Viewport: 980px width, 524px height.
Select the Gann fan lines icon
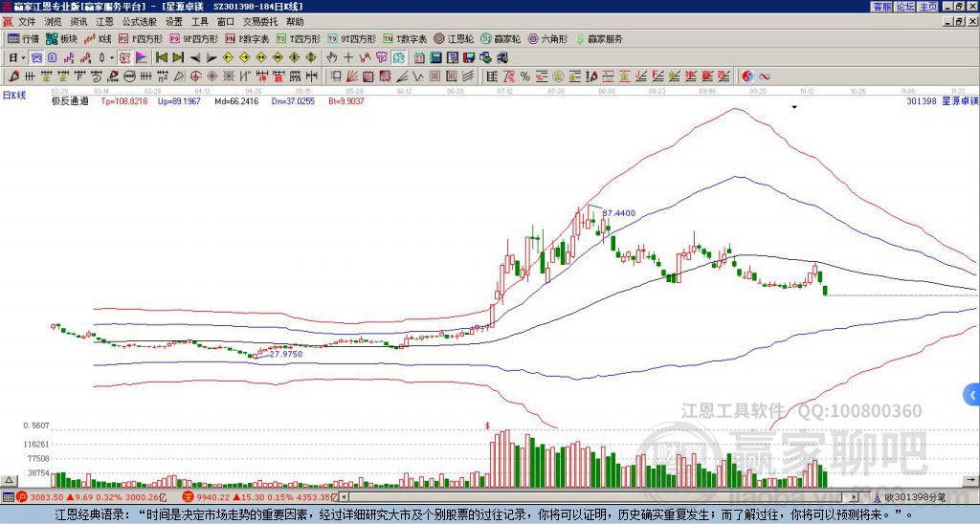click(352, 76)
